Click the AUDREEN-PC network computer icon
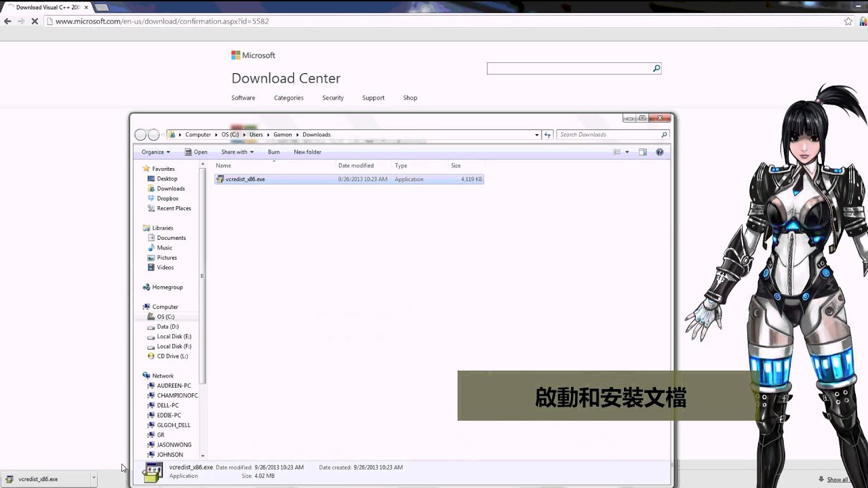Screen dimensions: 868x488 pos(151,386)
